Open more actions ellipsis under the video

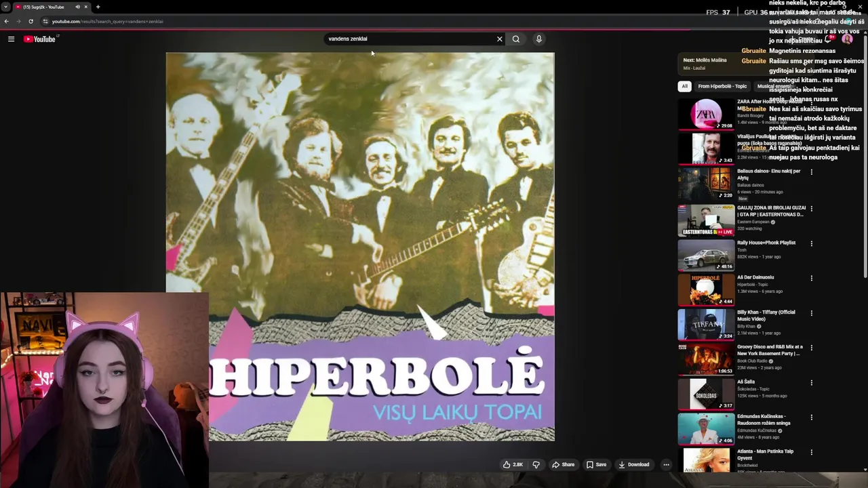(x=666, y=465)
